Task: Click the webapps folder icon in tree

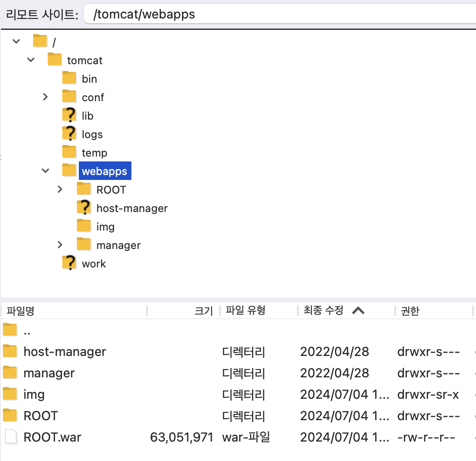Action: [69, 170]
